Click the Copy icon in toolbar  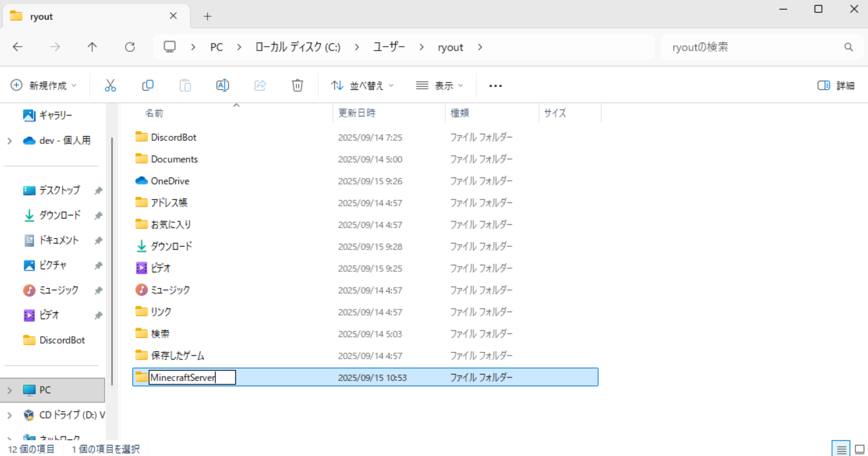click(x=148, y=85)
